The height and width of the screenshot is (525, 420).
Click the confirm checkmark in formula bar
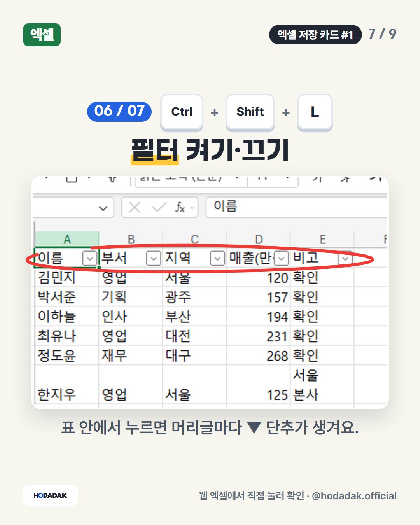[159, 207]
